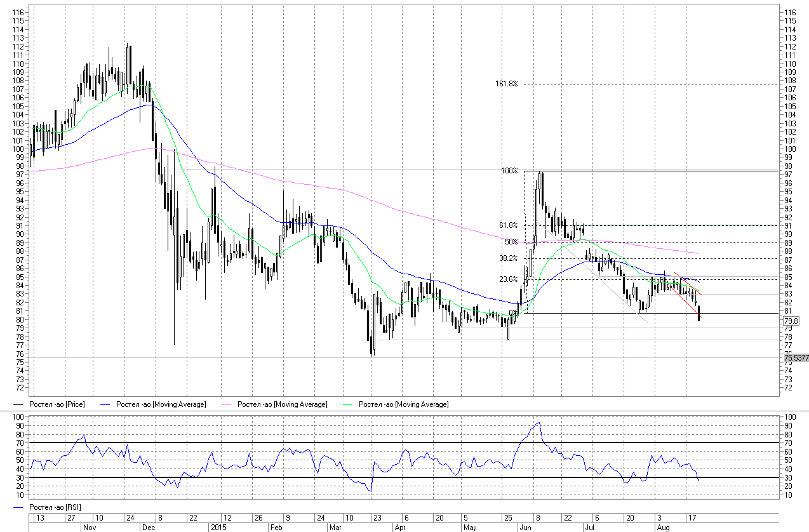The image size is (809, 532).
Task: Select the 38.2% Fibonacci retracement label
Action: coord(509,258)
